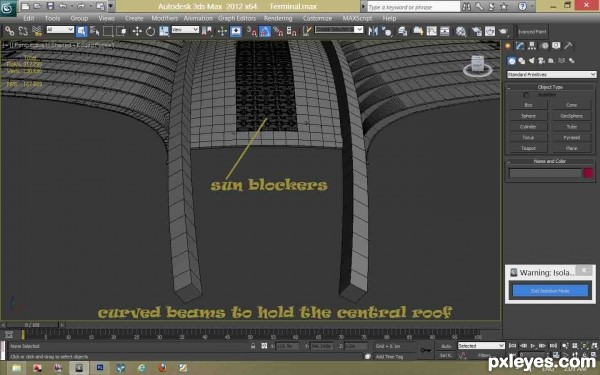Open the Edit menu
This screenshot has width=600, height=375.
[29, 18]
